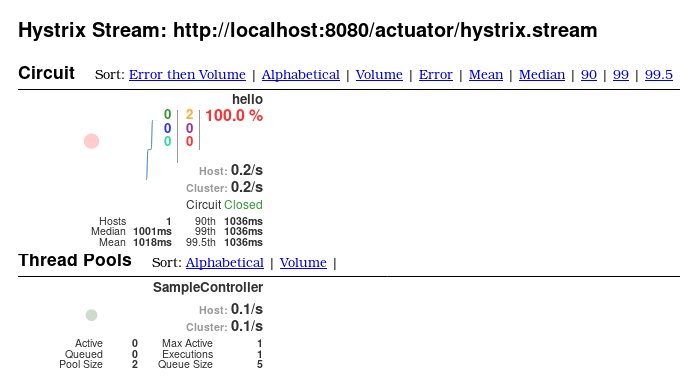The height and width of the screenshot is (388, 680).
Task: Sort circuits by Volume link
Action: (x=379, y=75)
